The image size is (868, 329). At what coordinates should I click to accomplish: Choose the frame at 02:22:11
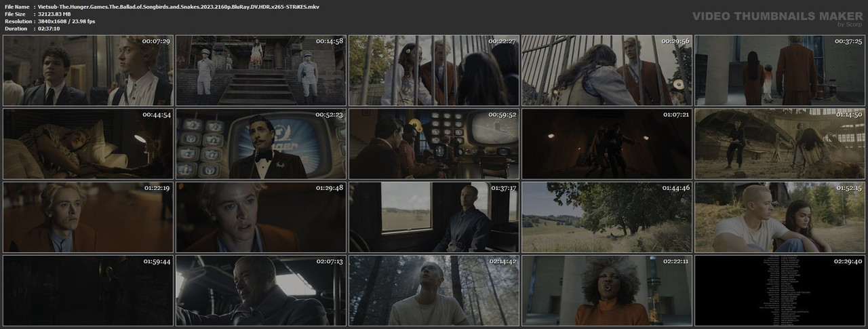click(x=607, y=290)
